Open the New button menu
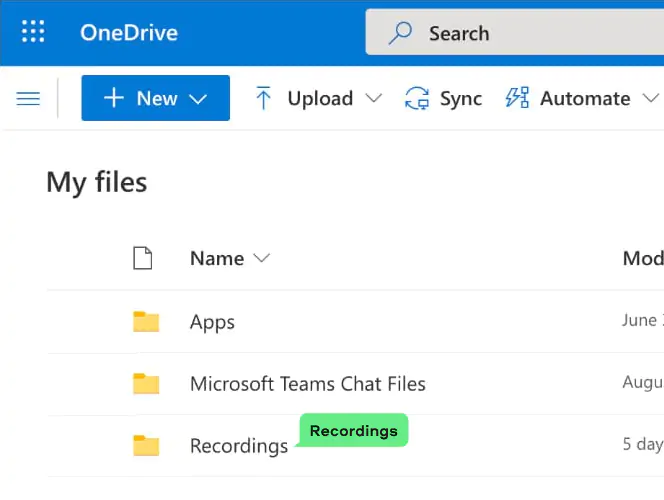This screenshot has width=664, height=500. tap(155, 98)
